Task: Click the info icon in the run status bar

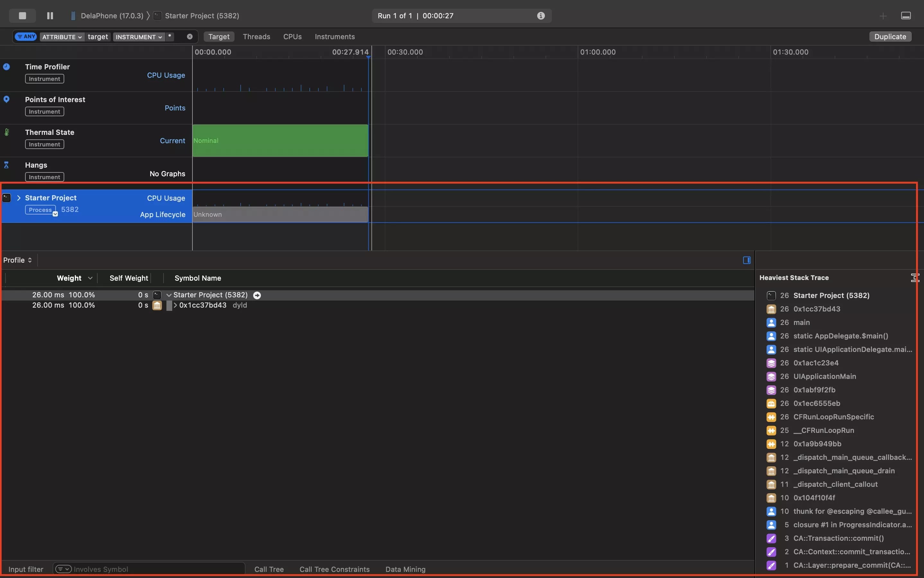Action: pyautogui.click(x=540, y=16)
